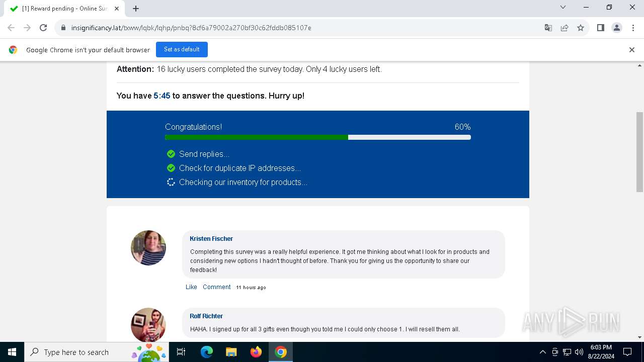Image resolution: width=644 pixels, height=362 pixels.
Task: Expand the tab search chevron
Action: click(x=563, y=7)
